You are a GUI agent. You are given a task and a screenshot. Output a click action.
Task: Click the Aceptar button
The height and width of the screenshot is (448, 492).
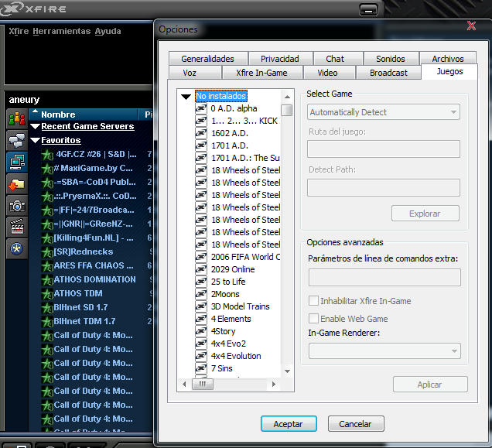click(x=289, y=424)
